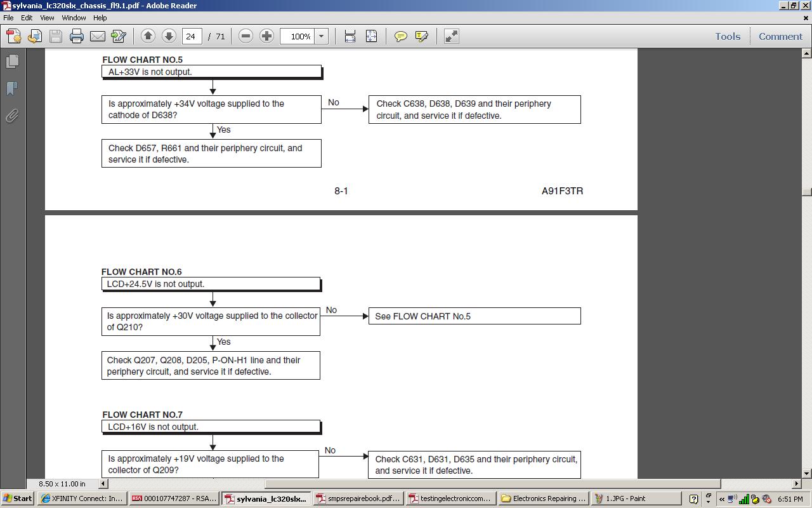Click the horizontal scrollbar left arrow
This screenshot has width=812, height=508.
tap(103, 484)
